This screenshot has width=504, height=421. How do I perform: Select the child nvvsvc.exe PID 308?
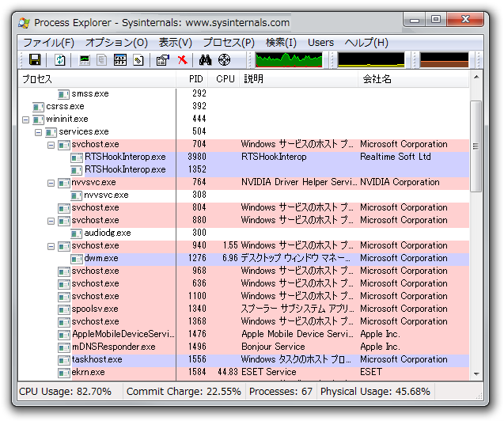tap(244, 195)
